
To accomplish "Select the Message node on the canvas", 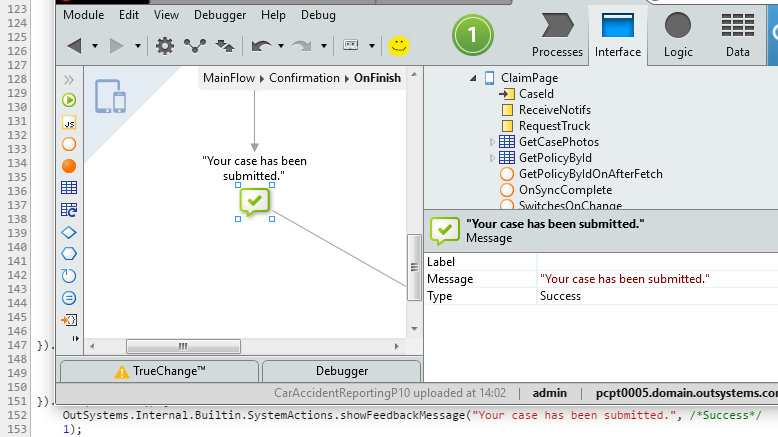I will pos(254,201).
